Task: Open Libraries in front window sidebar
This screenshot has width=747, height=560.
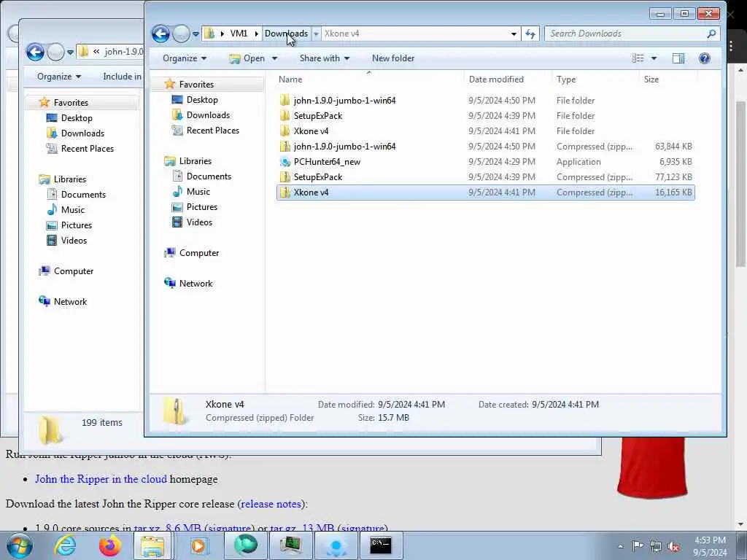Action: coord(196,161)
